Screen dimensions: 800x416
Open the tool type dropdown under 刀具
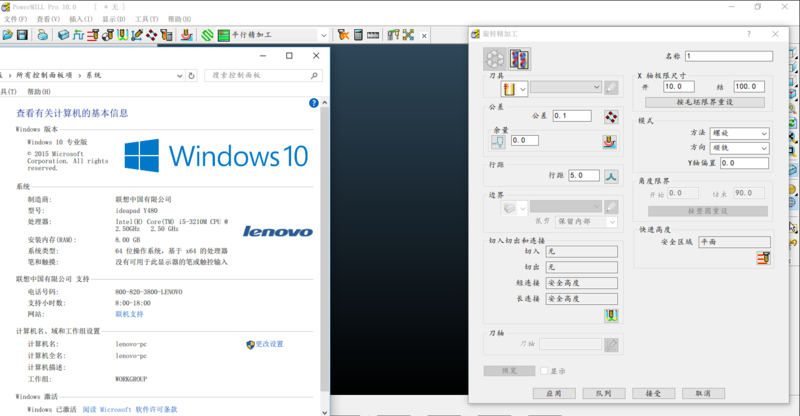pyautogui.click(x=523, y=88)
